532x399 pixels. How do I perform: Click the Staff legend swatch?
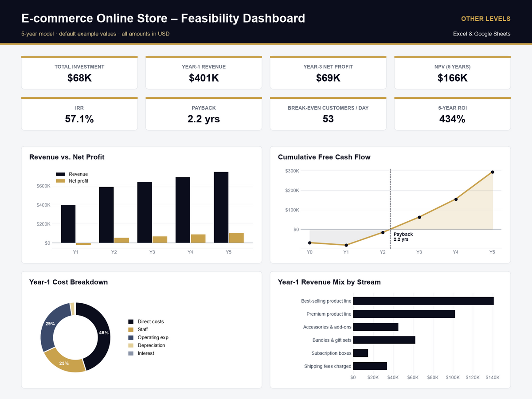(131, 329)
